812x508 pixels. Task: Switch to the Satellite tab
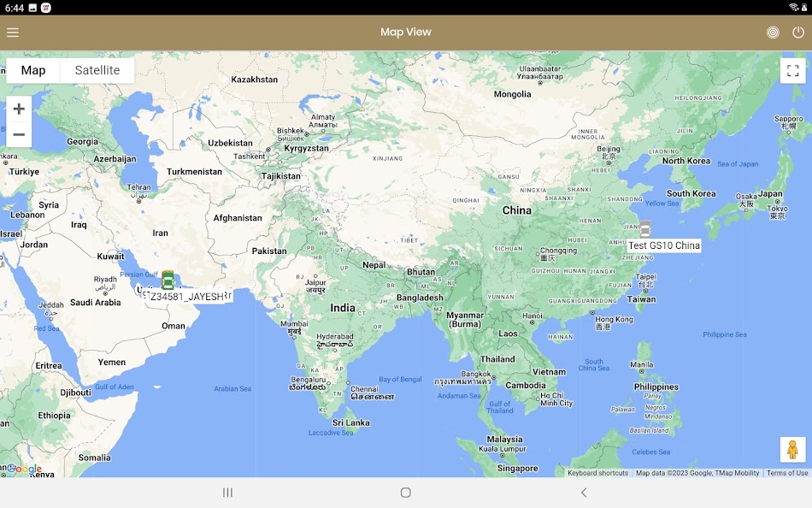[96, 69]
